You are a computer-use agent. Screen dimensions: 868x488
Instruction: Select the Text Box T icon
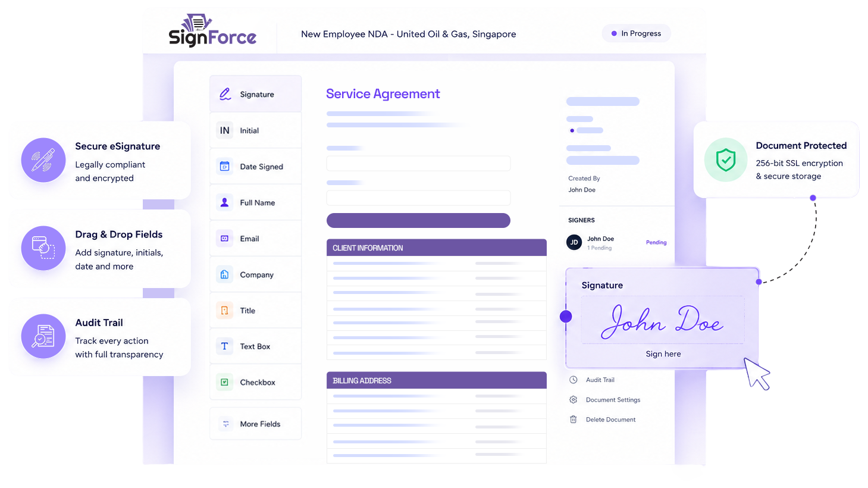pos(224,346)
